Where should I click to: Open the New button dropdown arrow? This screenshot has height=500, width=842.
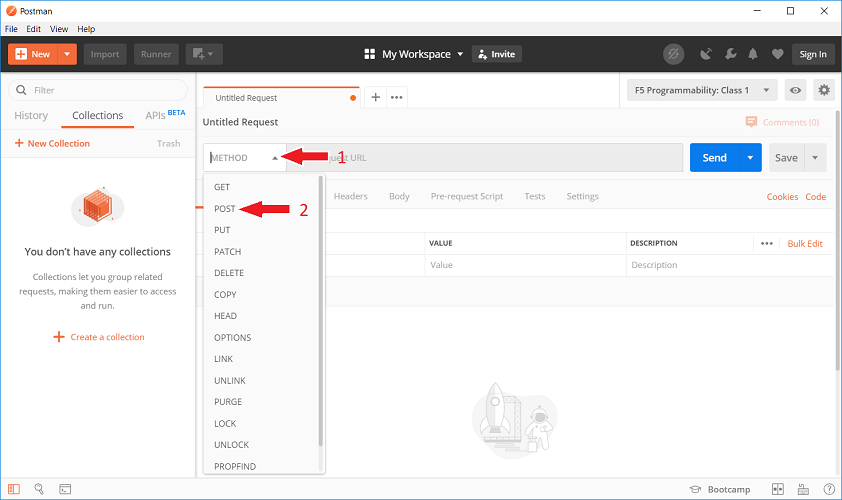(67, 54)
